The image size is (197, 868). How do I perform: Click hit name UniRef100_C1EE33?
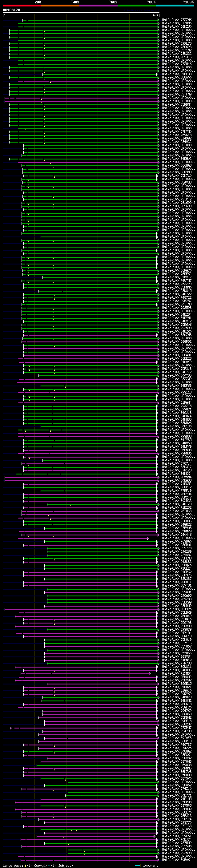pos(177,74)
